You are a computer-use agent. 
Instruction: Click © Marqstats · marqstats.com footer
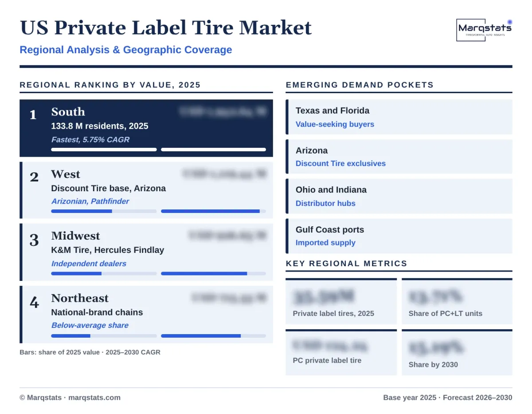(x=70, y=398)
